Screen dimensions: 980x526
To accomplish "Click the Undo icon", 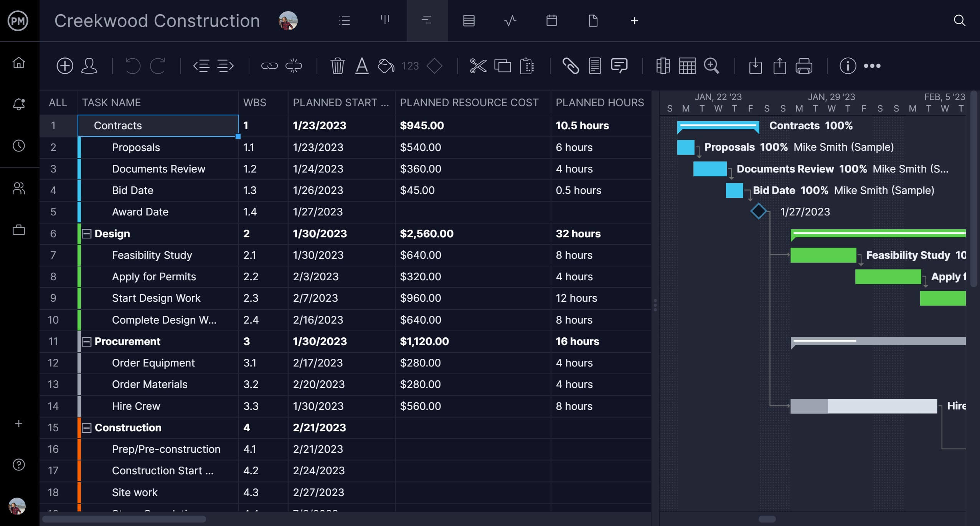I will click(132, 66).
